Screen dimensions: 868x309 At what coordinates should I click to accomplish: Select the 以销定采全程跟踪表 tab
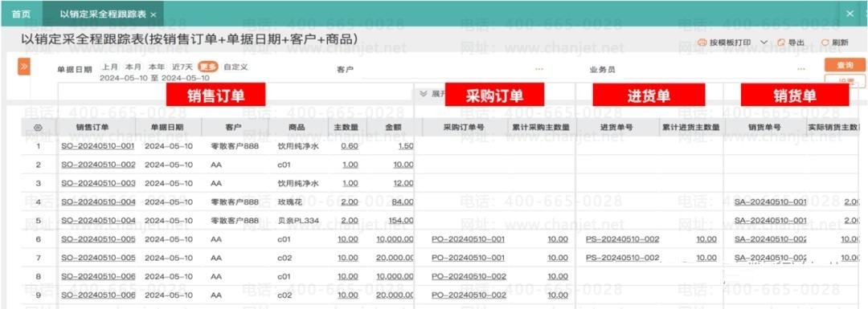tap(103, 14)
